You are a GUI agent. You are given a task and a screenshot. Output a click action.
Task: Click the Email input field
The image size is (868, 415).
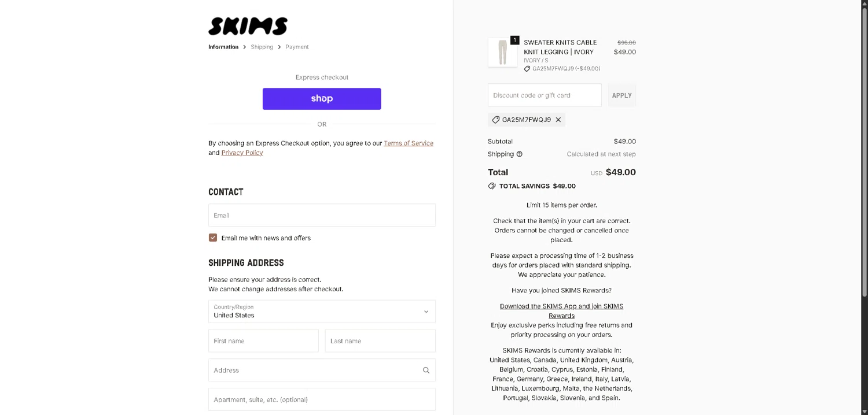tap(322, 215)
